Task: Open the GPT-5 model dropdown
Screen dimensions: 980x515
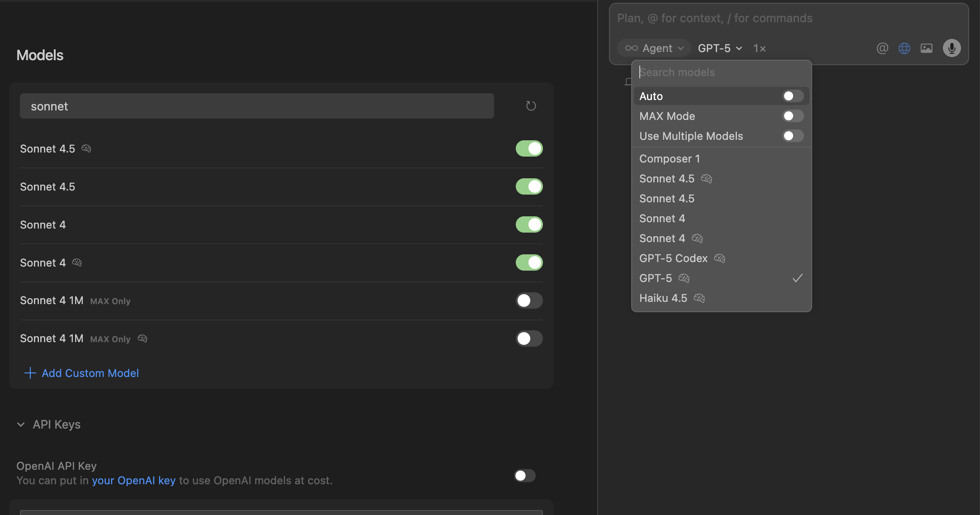Action: click(x=719, y=48)
